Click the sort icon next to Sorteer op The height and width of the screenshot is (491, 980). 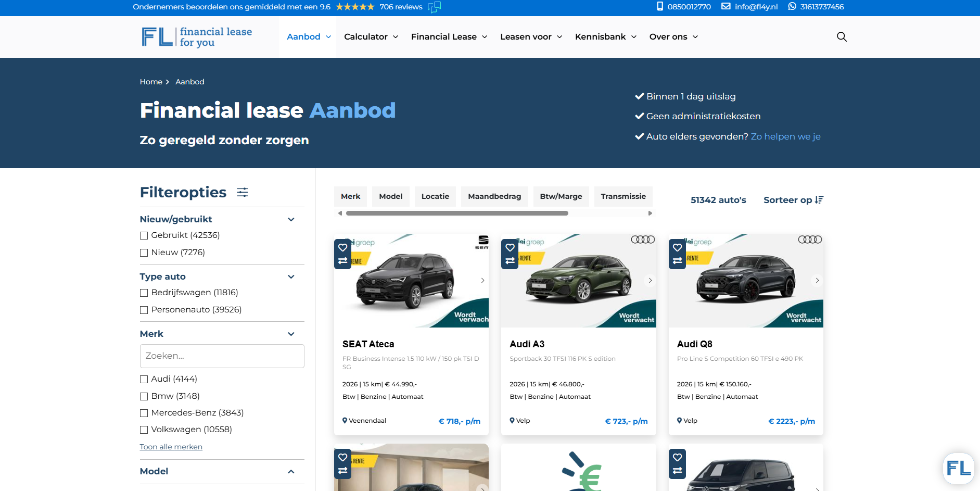[819, 200]
